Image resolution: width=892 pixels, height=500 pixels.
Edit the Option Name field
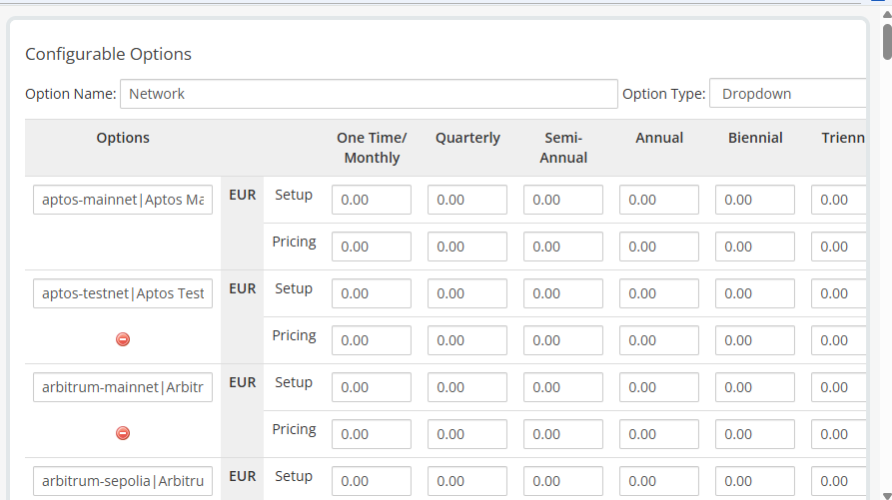coord(369,94)
